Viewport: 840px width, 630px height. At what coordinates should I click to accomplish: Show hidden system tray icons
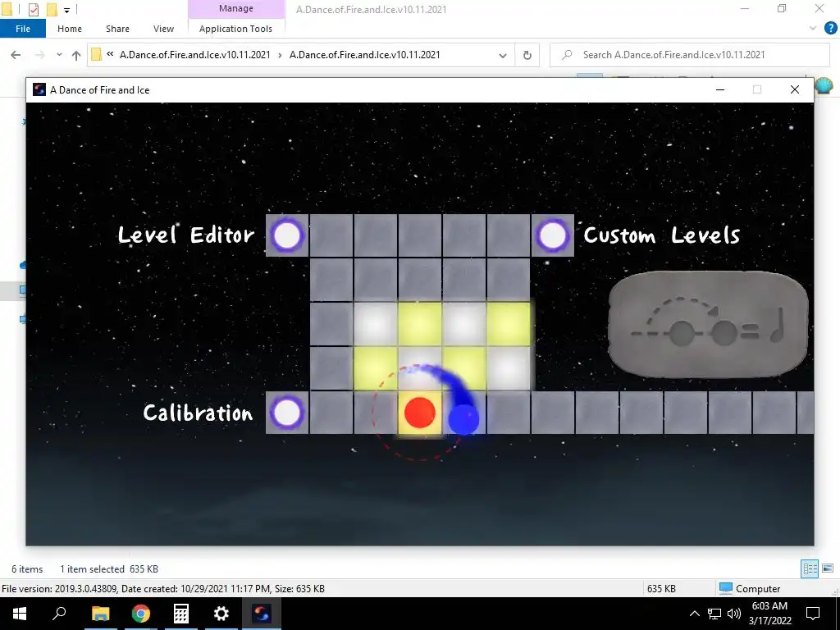(694, 614)
